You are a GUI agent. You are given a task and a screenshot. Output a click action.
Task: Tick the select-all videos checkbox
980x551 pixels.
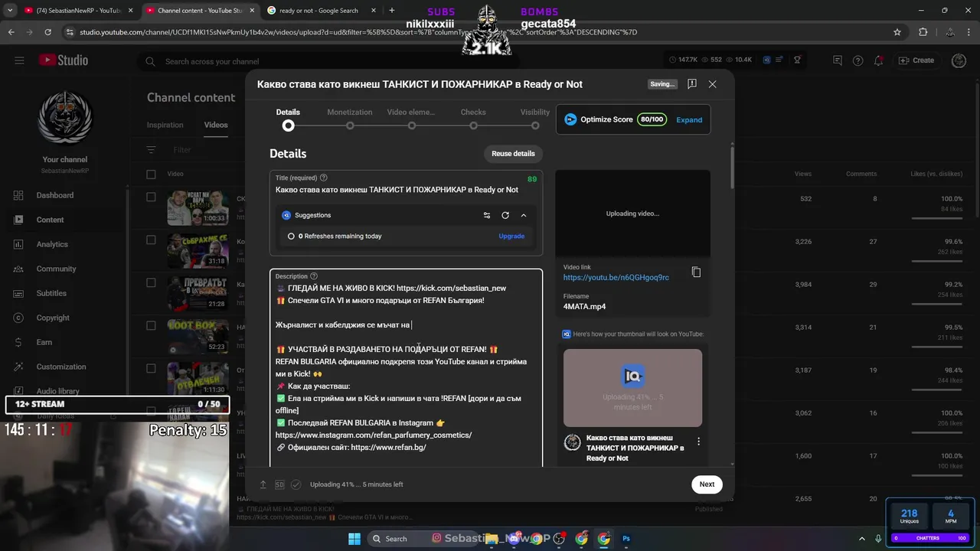151,174
